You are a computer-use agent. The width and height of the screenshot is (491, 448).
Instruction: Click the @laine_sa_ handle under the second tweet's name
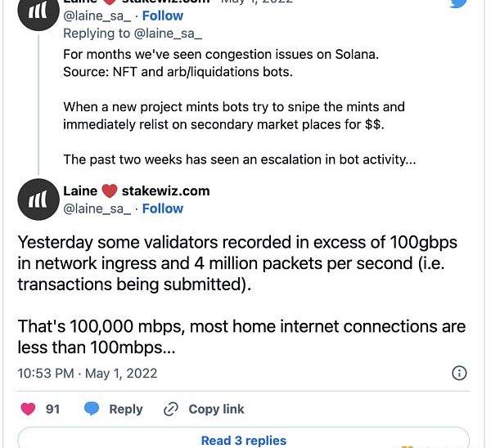point(97,208)
